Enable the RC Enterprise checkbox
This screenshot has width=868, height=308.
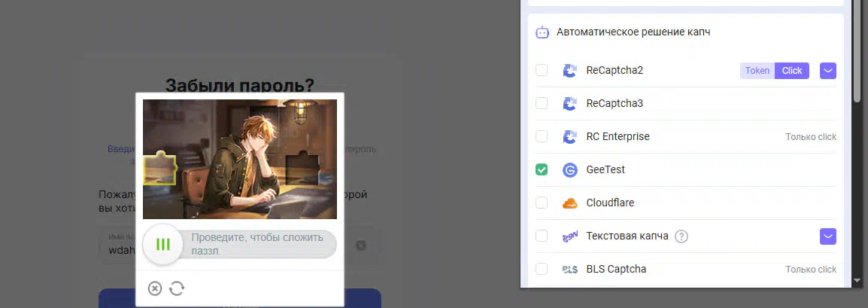tap(542, 136)
